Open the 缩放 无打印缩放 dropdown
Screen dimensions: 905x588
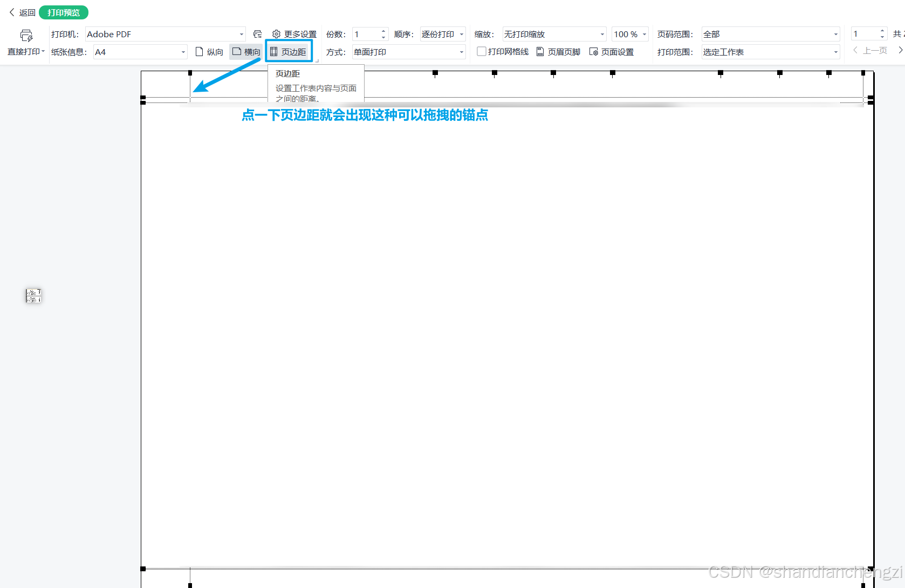pyautogui.click(x=554, y=34)
